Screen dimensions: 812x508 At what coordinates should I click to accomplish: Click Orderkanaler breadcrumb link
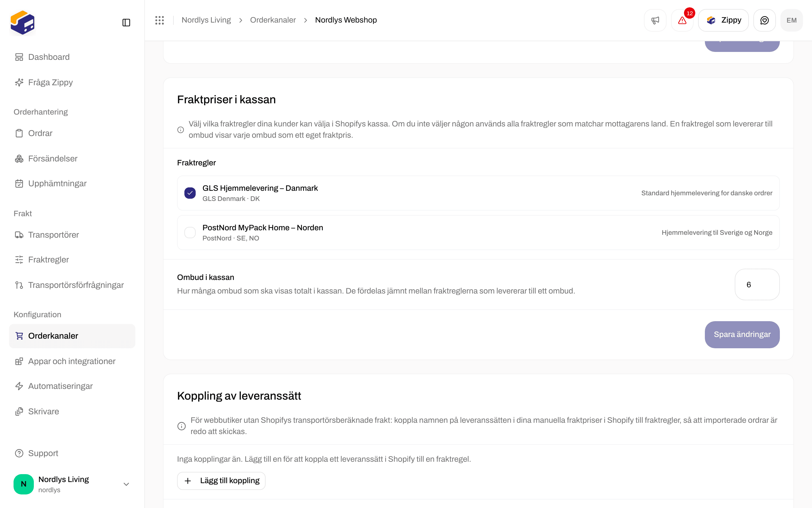click(273, 20)
